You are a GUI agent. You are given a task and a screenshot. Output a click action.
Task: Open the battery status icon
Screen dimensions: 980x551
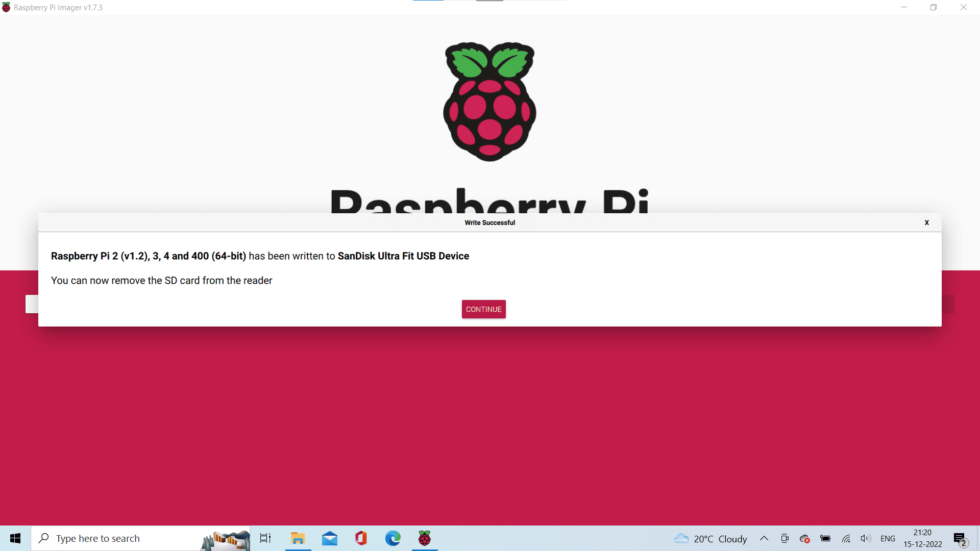pos(825,538)
